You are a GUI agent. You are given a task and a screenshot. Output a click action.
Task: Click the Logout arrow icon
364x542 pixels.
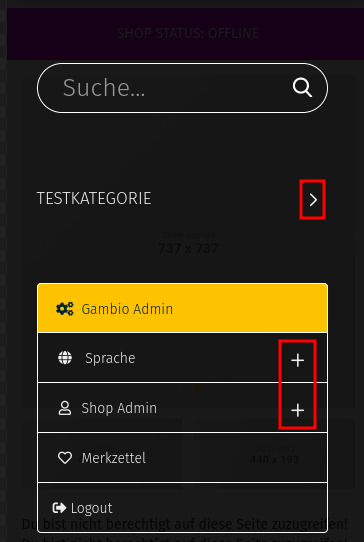coord(59,508)
